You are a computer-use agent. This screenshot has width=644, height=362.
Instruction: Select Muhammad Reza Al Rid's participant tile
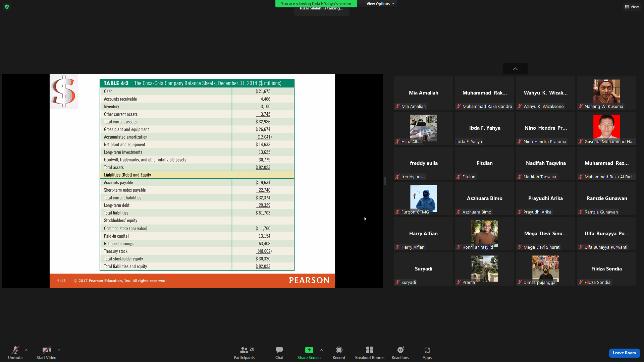pyautogui.click(x=607, y=163)
